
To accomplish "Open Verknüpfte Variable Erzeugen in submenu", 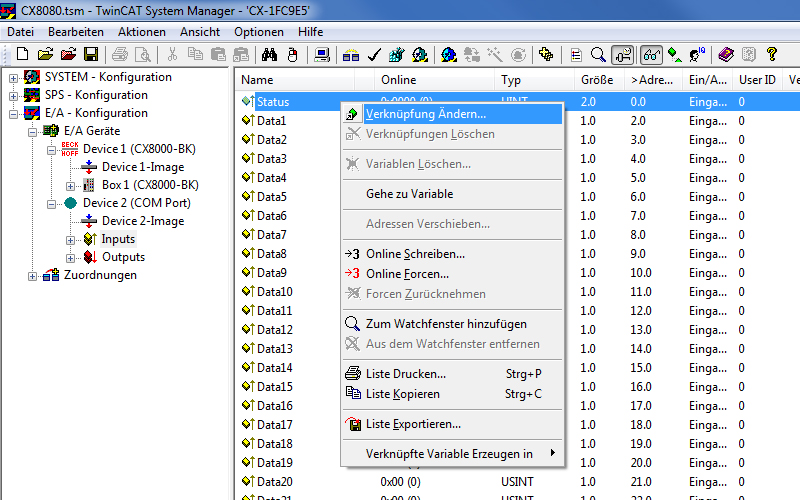I will point(453,454).
